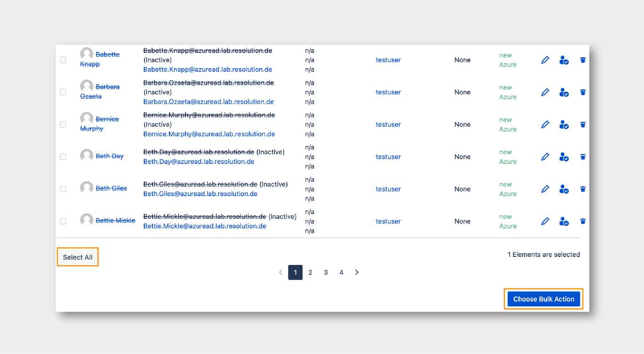Image resolution: width=644 pixels, height=354 pixels.
Task: Delete Beth Giles using trash icon
Action: click(583, 189)
